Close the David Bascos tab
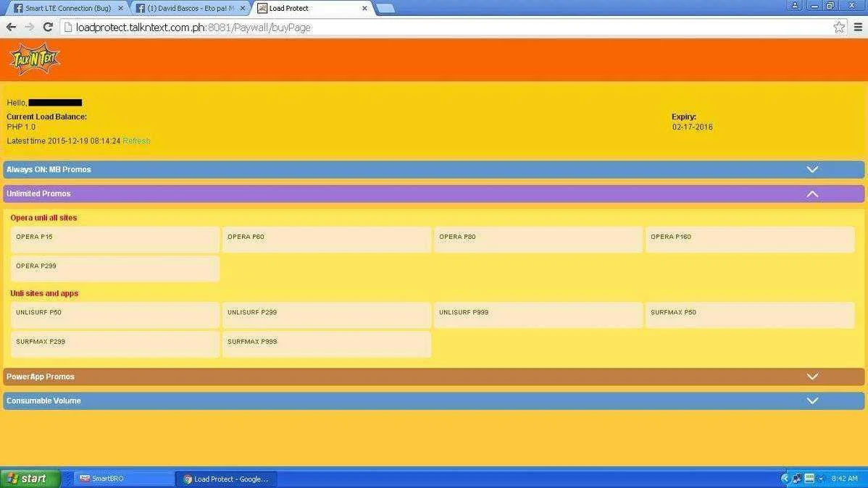Viewport: 868px width, 488px height. pos(243,8)
